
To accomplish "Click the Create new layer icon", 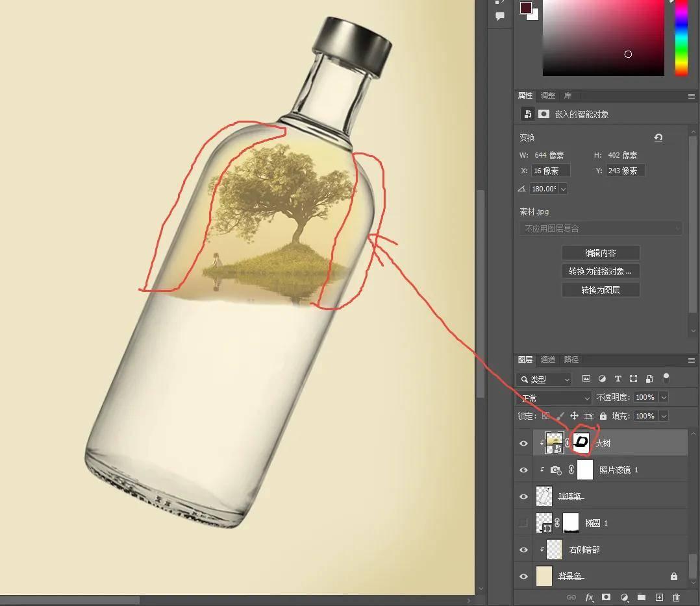I will point(658,597).
